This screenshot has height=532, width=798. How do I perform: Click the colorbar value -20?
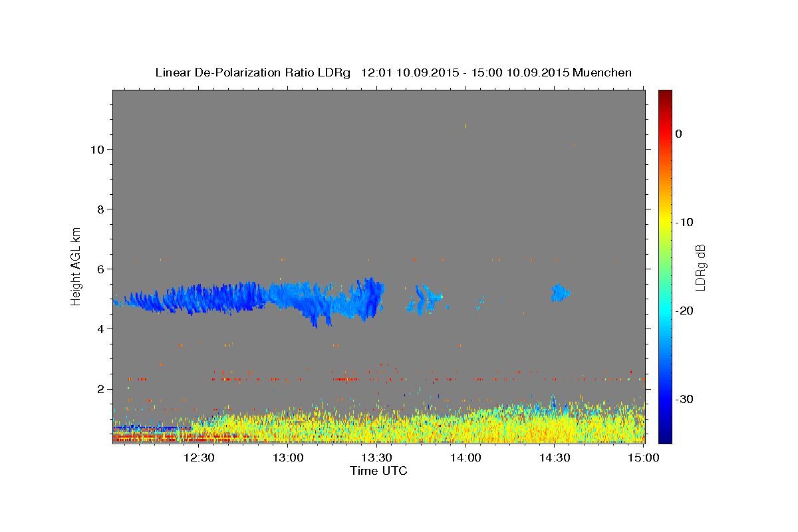pos(684,311)
